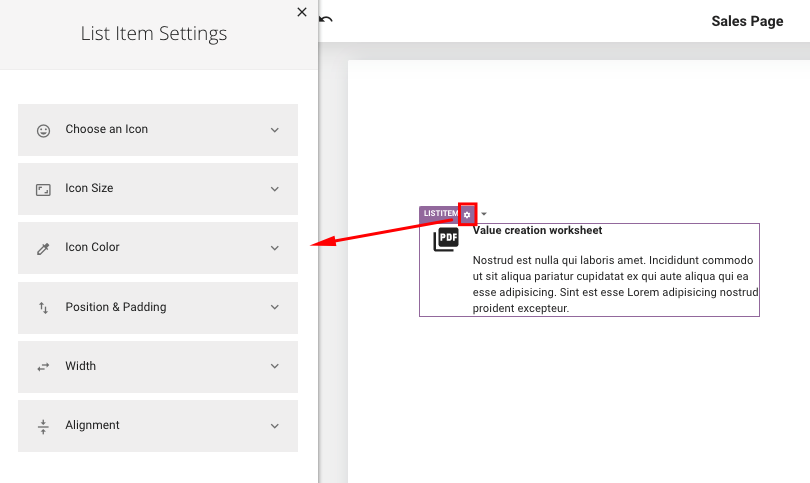Click the Sales Page title

(747, 21)
